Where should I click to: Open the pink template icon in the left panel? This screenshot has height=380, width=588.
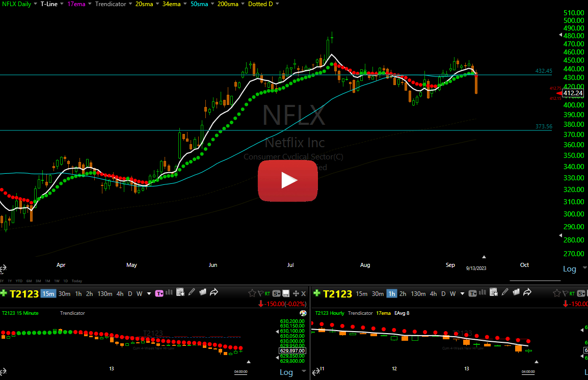coord(159,293)
